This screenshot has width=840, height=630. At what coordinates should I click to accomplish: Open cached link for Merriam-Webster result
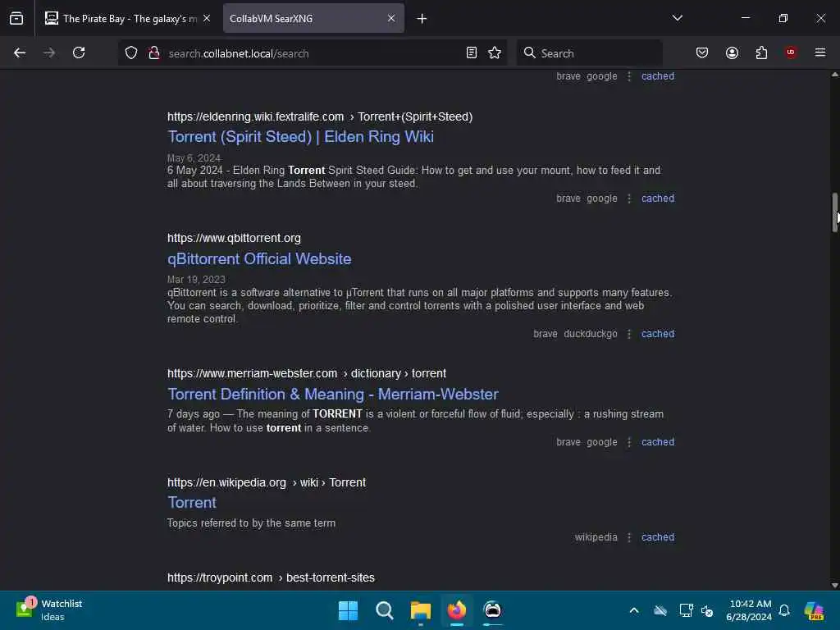pyautogui.click(x=658, y=442)
